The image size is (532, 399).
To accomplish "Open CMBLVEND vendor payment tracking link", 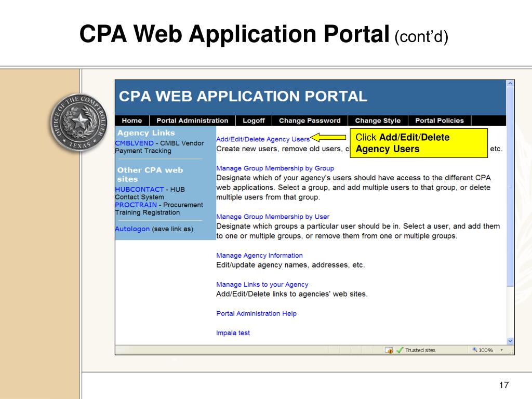I will pos(135,143).
